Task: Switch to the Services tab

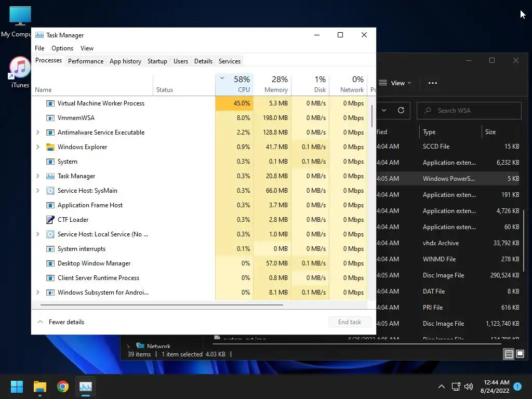Action: (229, 61)
